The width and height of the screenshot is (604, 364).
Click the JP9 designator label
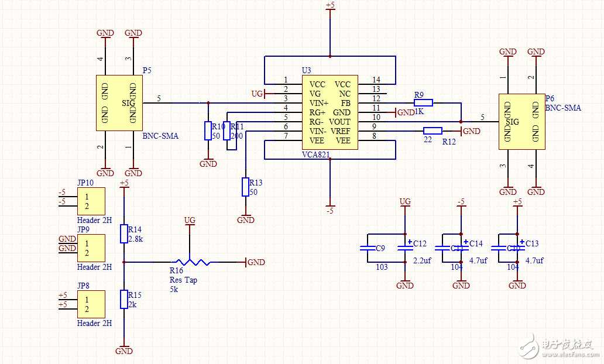tap(83, 229)
